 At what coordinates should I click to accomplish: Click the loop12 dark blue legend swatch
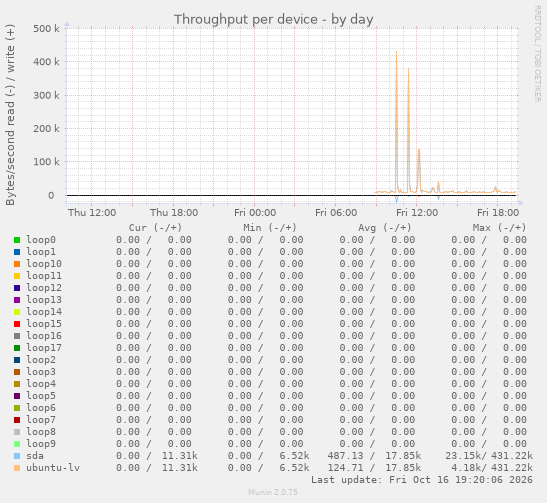[17, 288]
